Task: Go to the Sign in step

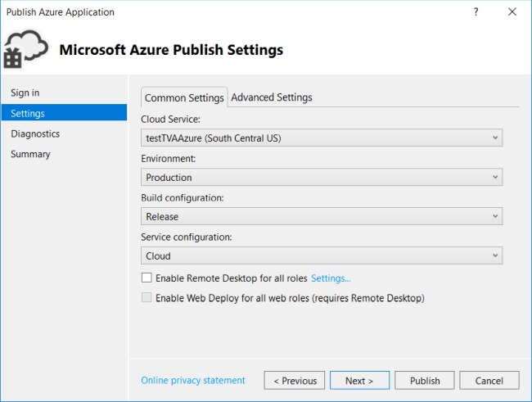Action: (64, 93)
